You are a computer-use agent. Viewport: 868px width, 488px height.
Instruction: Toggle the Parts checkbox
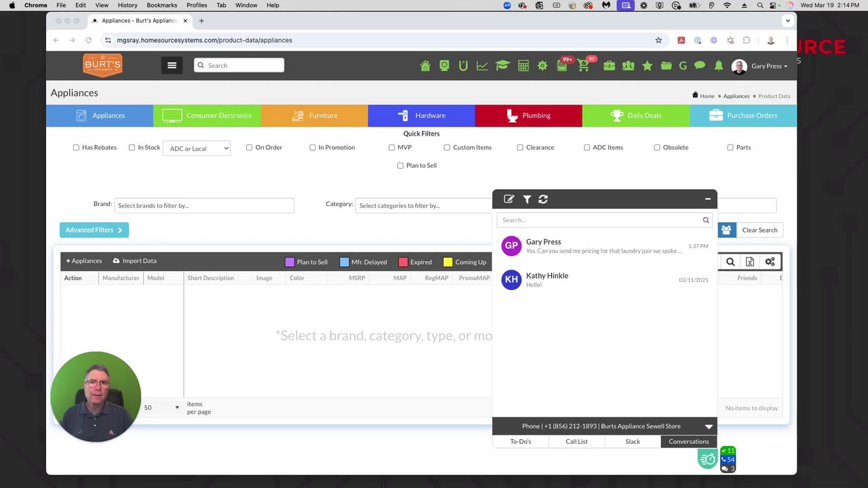730,147
